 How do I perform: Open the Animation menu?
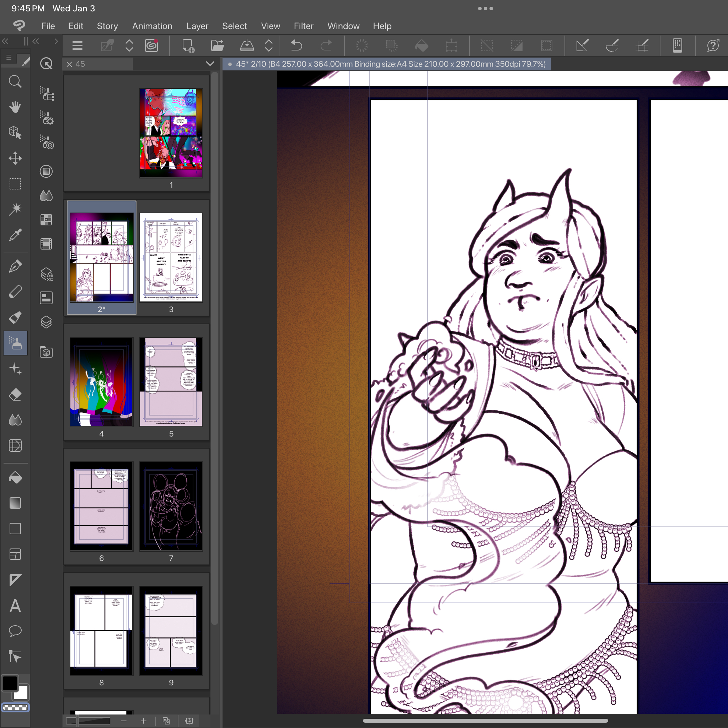[x=152, y=26]
